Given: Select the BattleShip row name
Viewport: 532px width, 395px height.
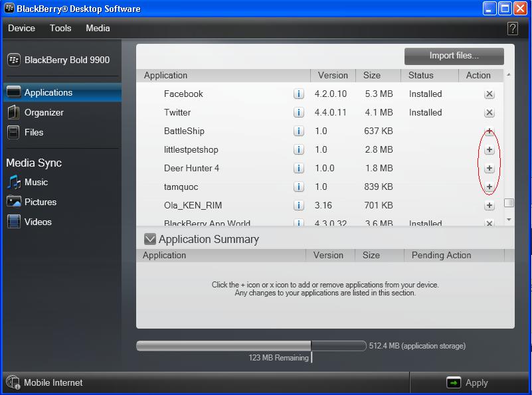Looking at the screenshot, I should [x=184, y=131].
